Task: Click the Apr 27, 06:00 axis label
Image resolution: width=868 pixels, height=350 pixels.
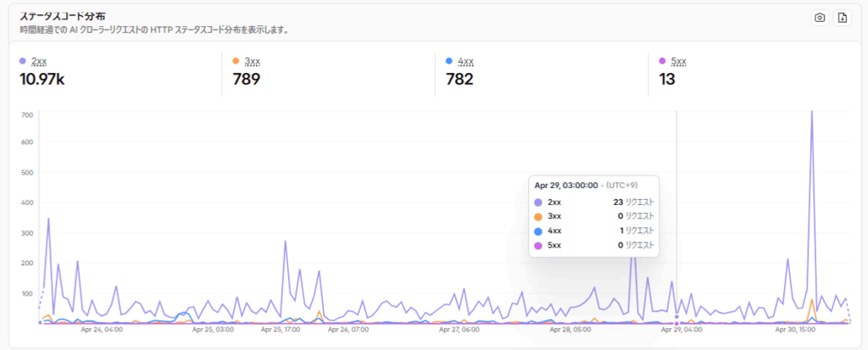Action: 459,330
